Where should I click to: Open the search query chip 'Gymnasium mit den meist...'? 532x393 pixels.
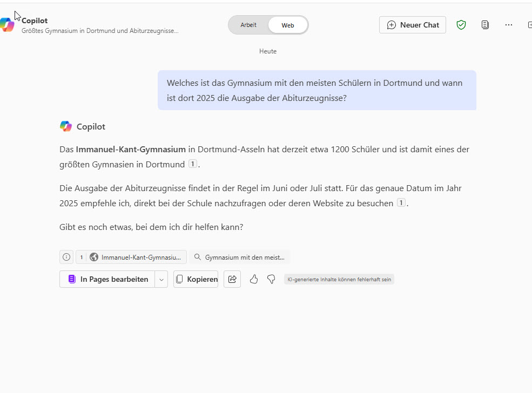pos(239,257)
